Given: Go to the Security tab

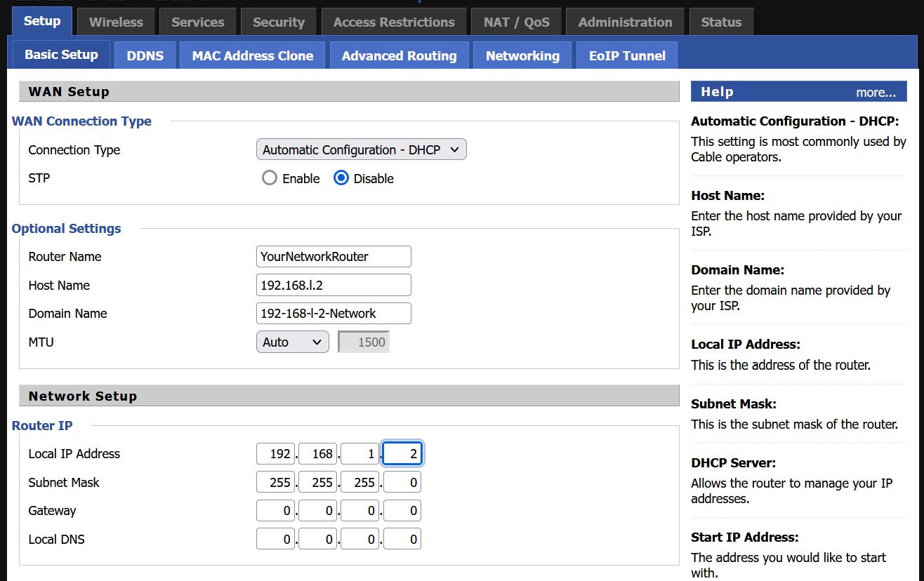Looking at the screenshot, I should tap(279, 22).
